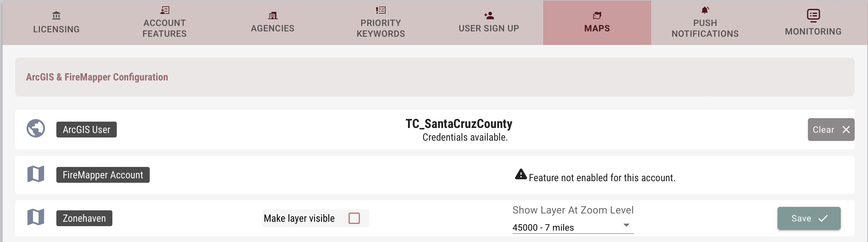The width and height of the screenshot is (868, 242).
Task: Click the zoom level dropdown arrow
Action: pyautogui.click(x=626, y=225)
